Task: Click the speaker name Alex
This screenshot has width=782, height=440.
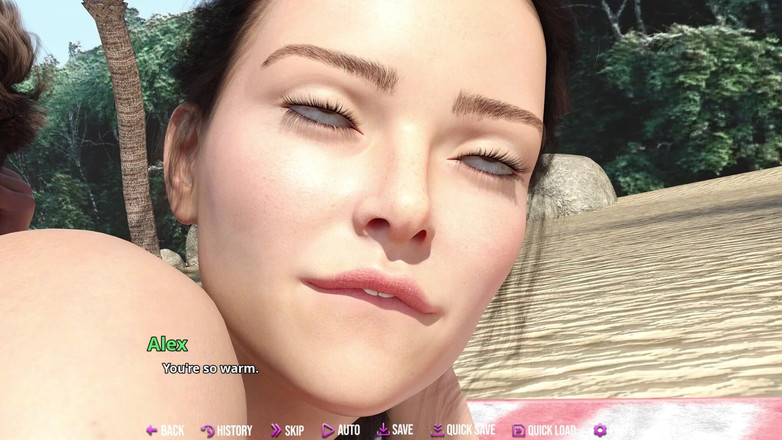Action: point(167,344)
